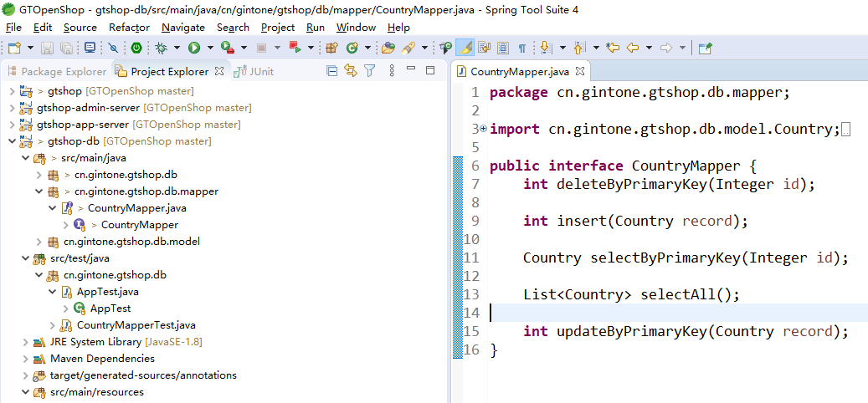Expand the cn.gintone.gtshop.db.model package

[39, 242]
